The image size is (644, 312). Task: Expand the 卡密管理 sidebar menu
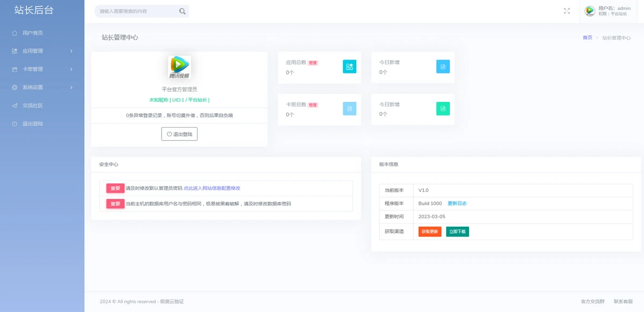click(42, 69)
